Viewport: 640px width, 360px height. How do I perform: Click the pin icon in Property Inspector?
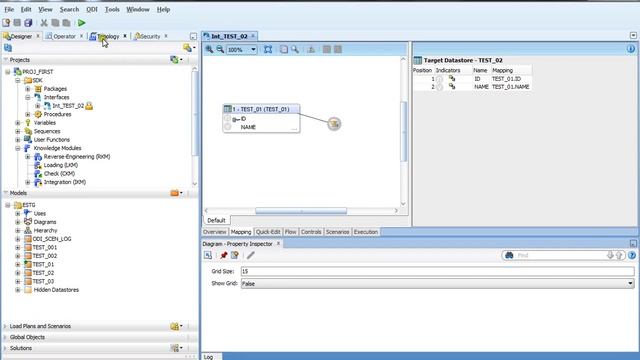click(224, 255)
